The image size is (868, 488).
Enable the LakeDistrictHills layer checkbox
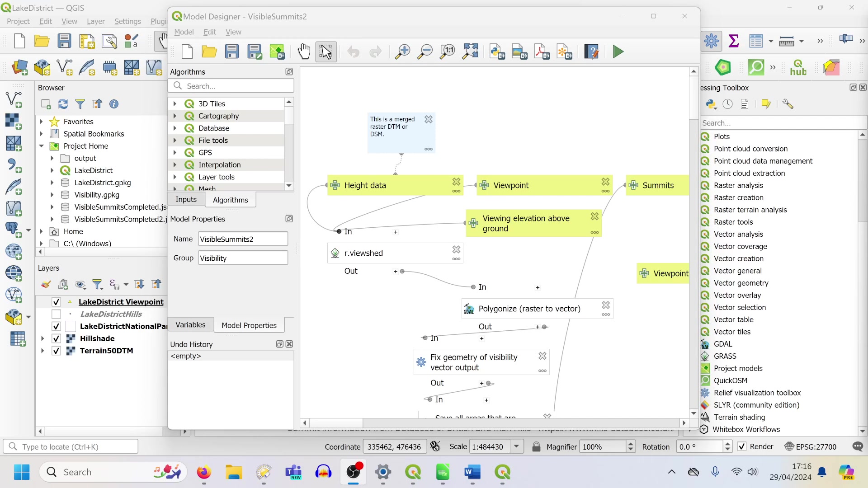pyautogui.click(x=56, y=314)
